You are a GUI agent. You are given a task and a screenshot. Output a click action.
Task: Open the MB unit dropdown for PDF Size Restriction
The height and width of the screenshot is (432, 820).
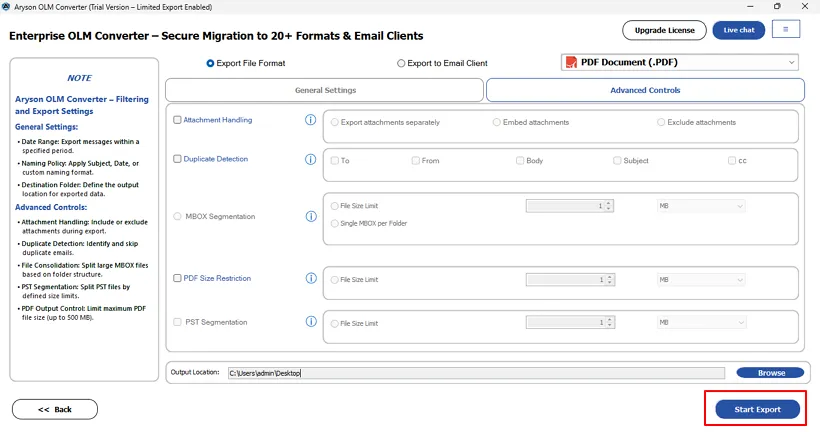[x=700, y=280]
